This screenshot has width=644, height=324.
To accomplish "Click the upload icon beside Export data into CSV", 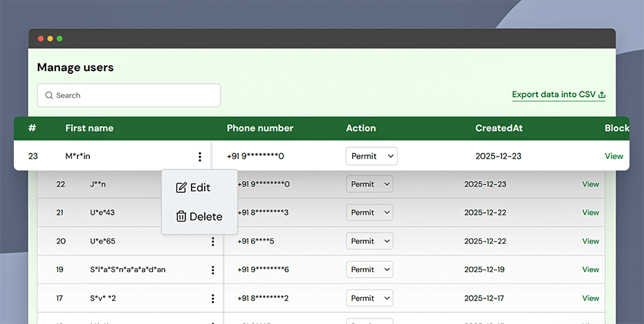I will 602,95.
